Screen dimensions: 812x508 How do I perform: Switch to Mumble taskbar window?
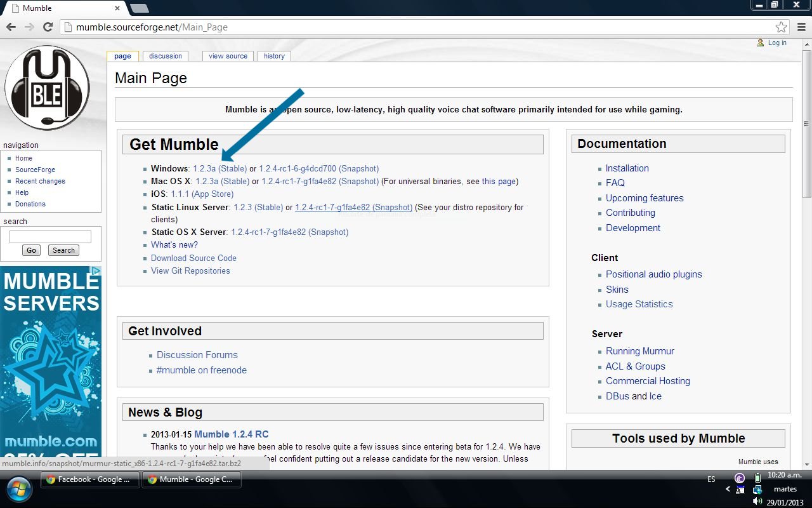(x=192, y=479)
